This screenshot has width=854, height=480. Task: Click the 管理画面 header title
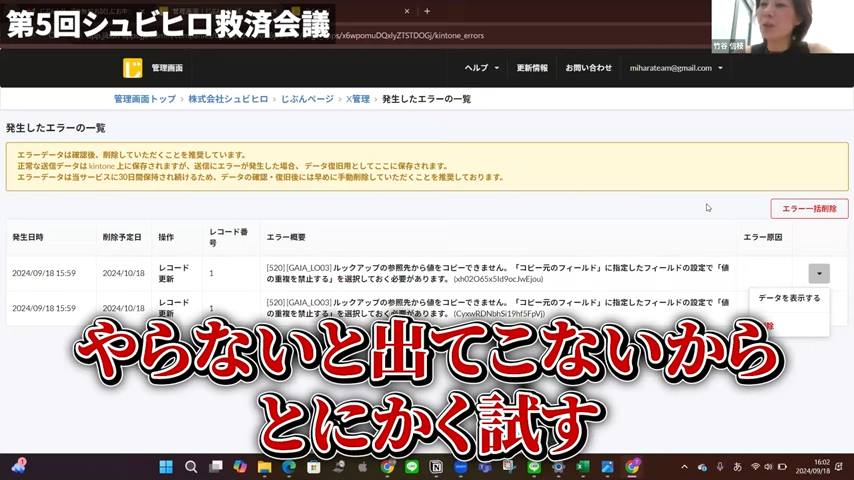coord(167,68)
